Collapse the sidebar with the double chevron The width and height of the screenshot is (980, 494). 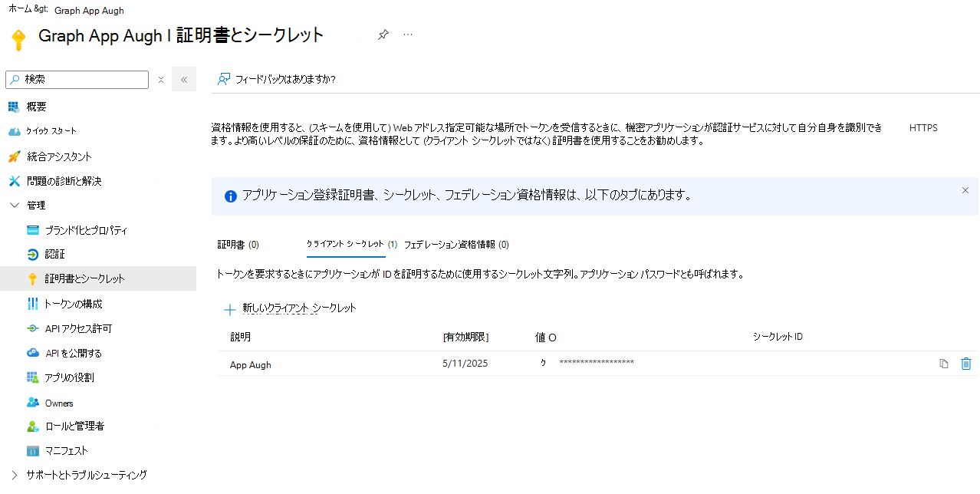(183, 79)
